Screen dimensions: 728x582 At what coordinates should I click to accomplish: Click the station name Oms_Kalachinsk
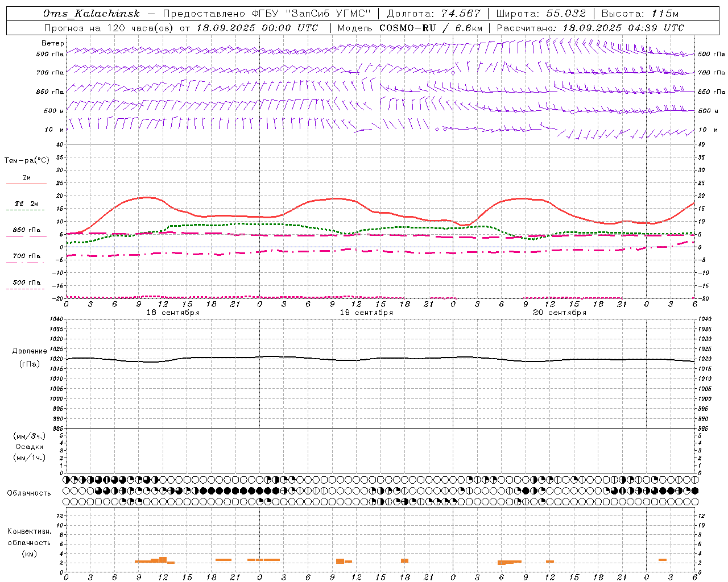point(91,14)
